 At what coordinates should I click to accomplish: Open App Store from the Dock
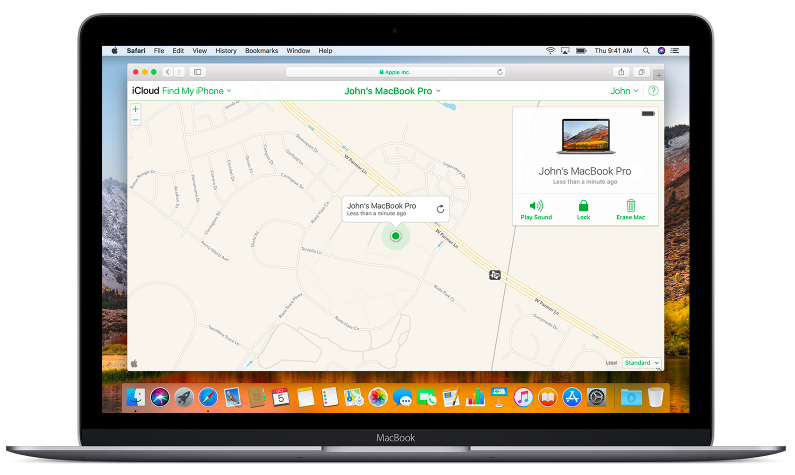[x=572, y=397]
